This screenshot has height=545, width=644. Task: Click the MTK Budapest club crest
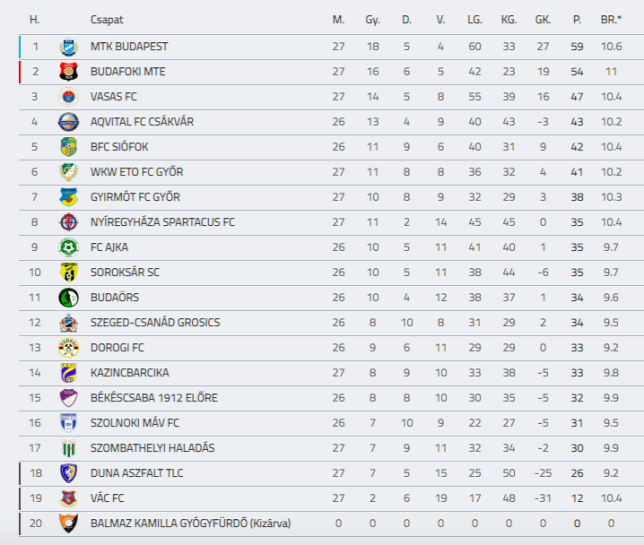69,46
